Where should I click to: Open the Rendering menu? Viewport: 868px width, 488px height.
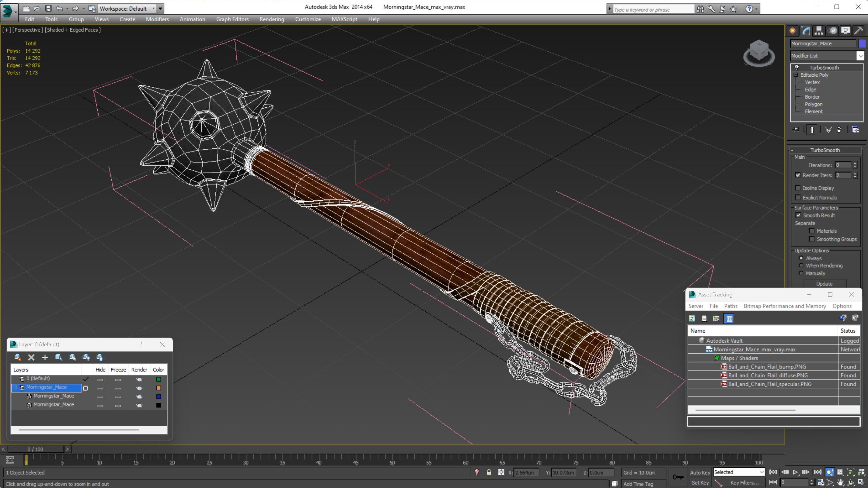pyautogui.click(x=272, y=19)
